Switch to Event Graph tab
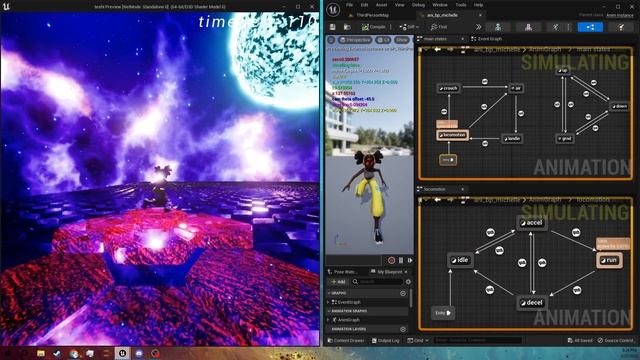The image size is (640, 360). [487, 39]
